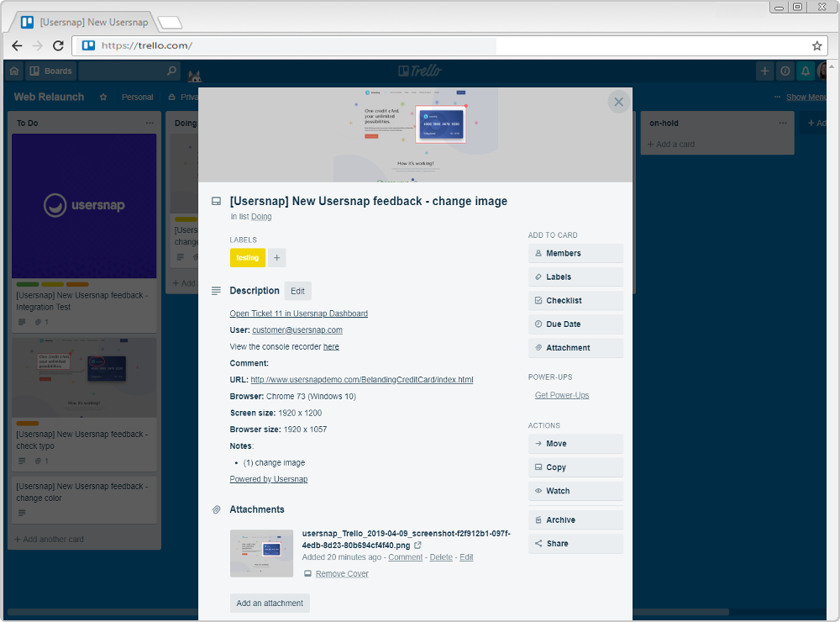Open a new browser tab

coord(171,23)
